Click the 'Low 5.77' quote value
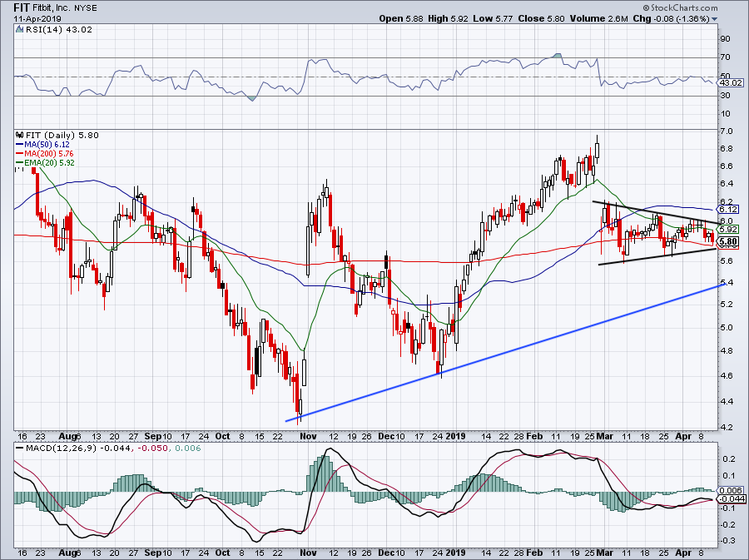Image resolution: width=749 pixels, height=560 pixels. (493, 18)
